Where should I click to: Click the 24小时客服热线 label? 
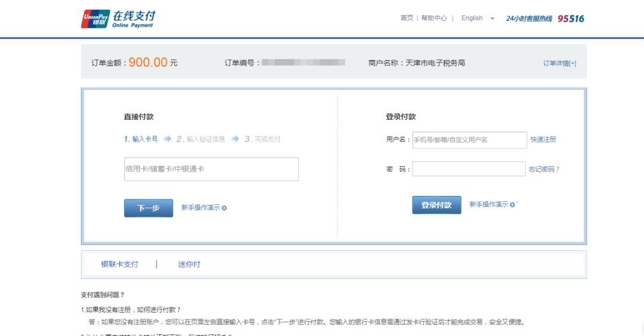pos(529,18)
